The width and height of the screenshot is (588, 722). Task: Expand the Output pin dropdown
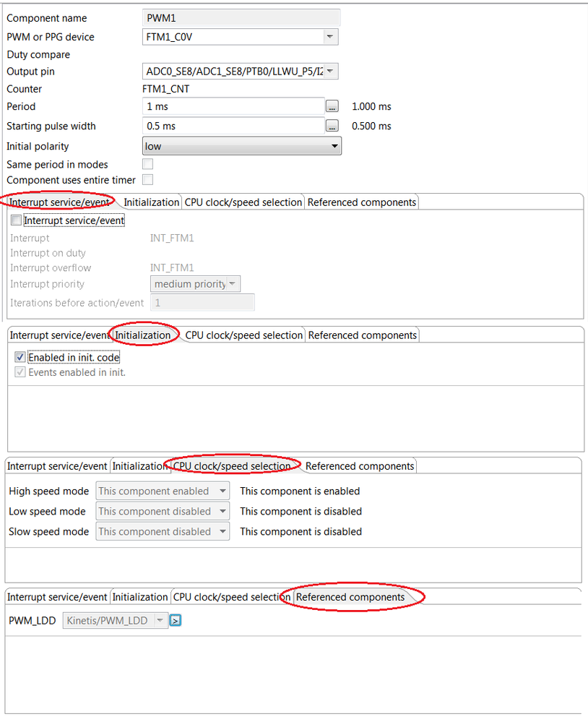pyautogui.click(x=329, y=72)
